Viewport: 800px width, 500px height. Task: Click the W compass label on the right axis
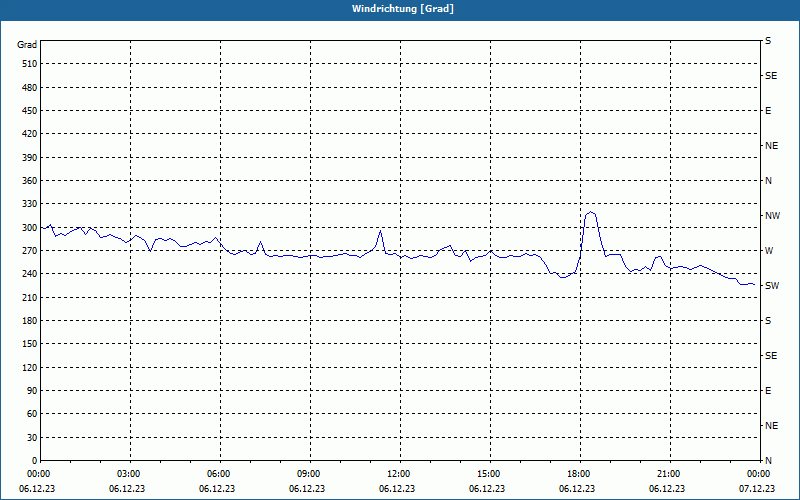(769, 251)
